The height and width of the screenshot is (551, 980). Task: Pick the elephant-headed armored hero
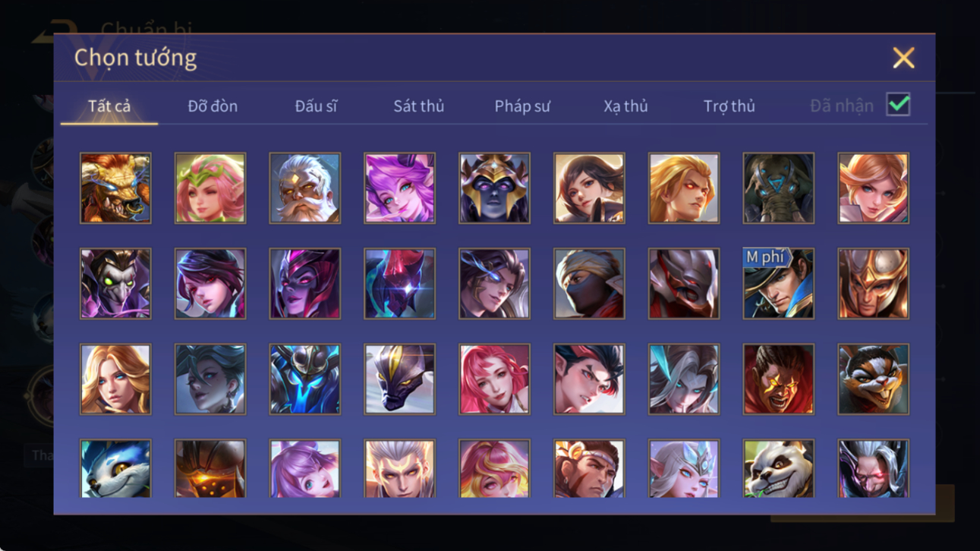(x=778, y=188)
